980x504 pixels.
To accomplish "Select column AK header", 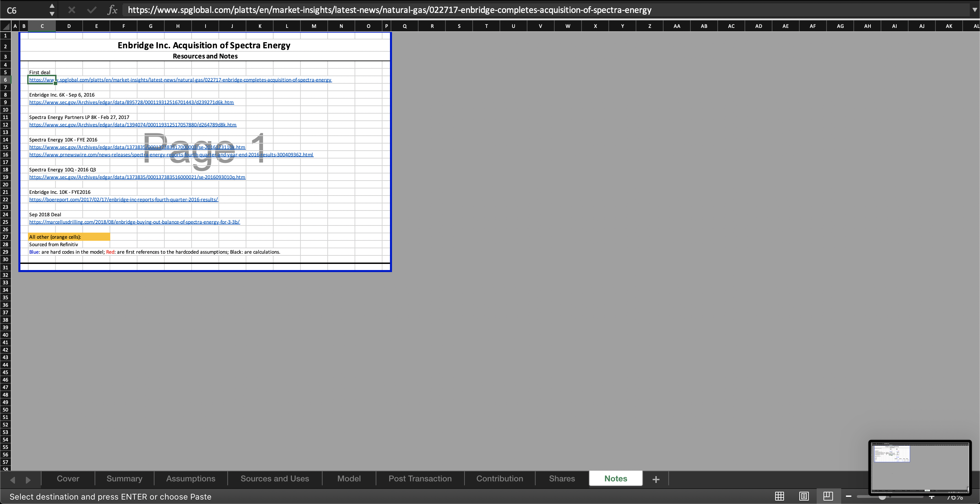I will (x=949, y=26).
